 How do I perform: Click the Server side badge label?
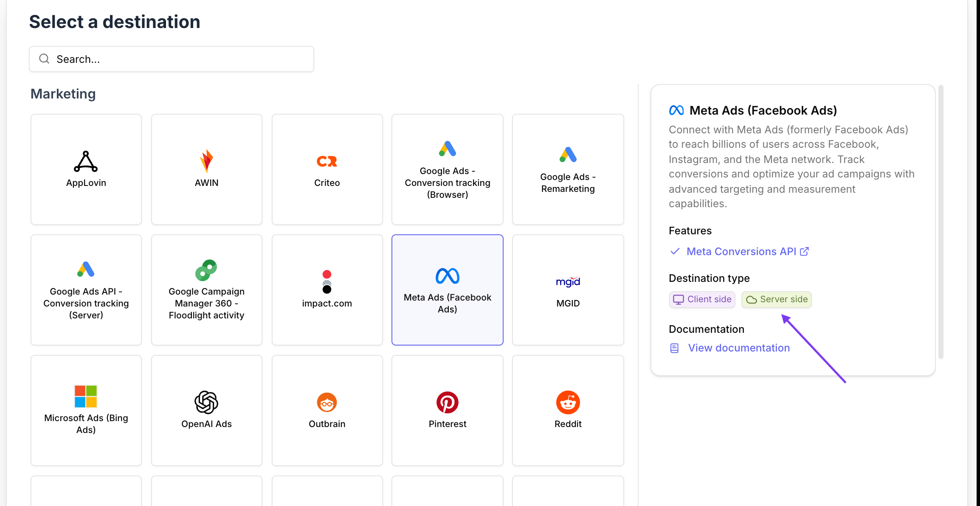coord(784,299)
